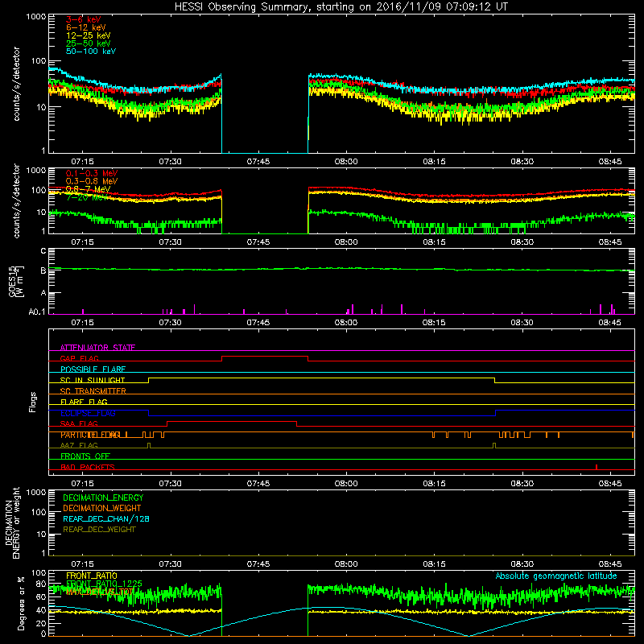Viewport: 644px width, 644px height.
Task: Select the 12-25 keV legend label
Action: pyautogui.click(x=89, y=35)
